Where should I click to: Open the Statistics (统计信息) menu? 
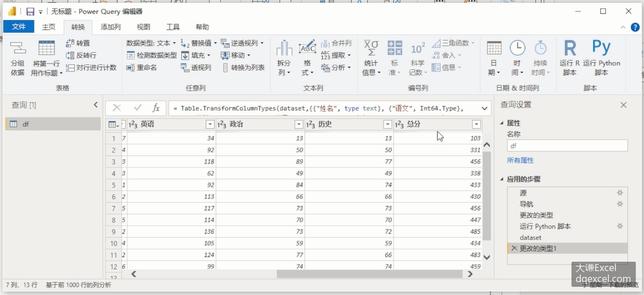coord(371,58)
